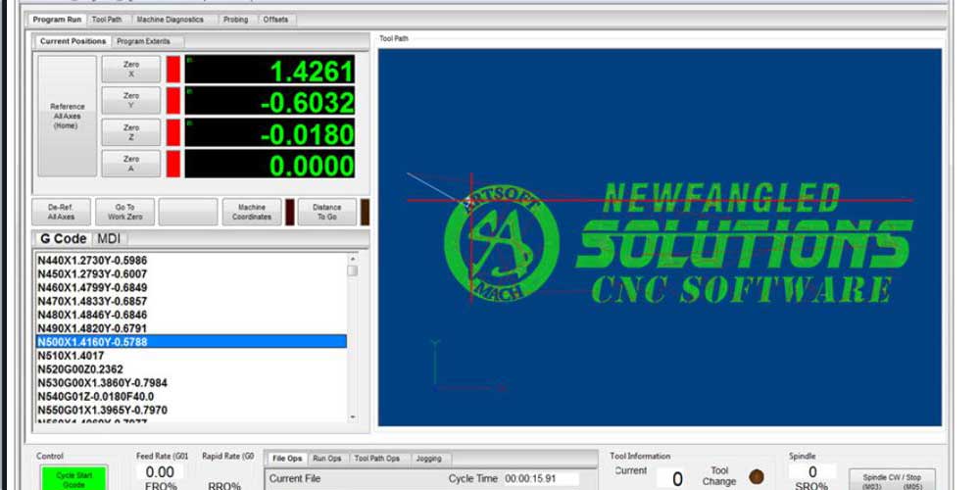The image size is (980, 490).
Task: Zero the Z axis
Action: tap(131, 132)
